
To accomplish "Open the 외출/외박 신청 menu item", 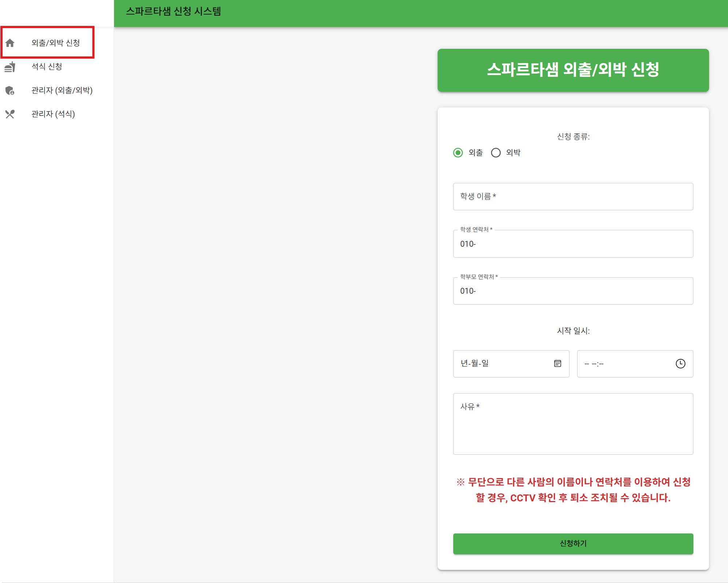I will tap(55, 43).
